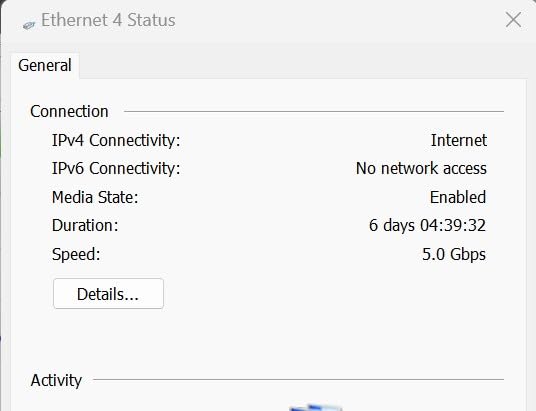The height and width of the screenshot is (411, 536).
Task: Click the No network access value
Action: pyautogui.click(x=421, y=168)
